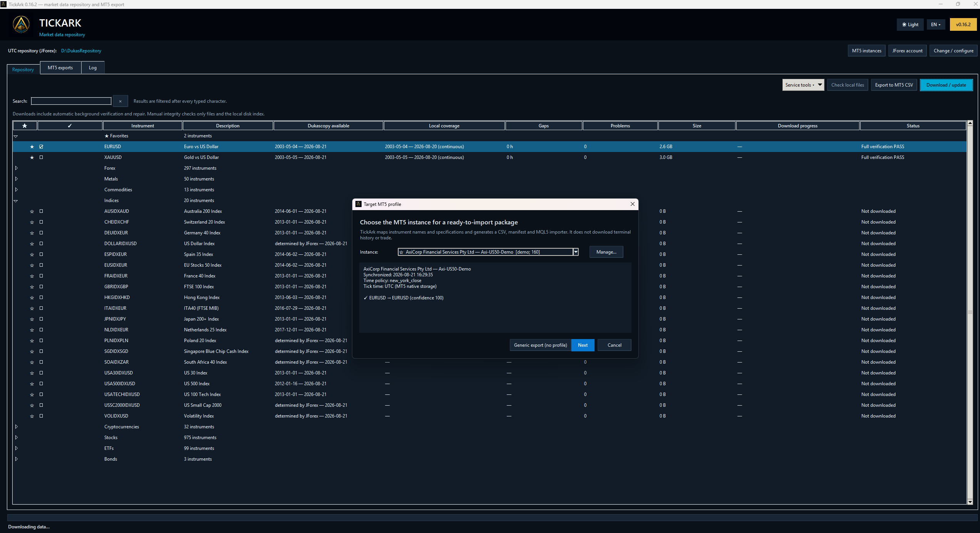
Task: Click the table's vertical scrollbar up arrow
Action: (x=970, y=123)
